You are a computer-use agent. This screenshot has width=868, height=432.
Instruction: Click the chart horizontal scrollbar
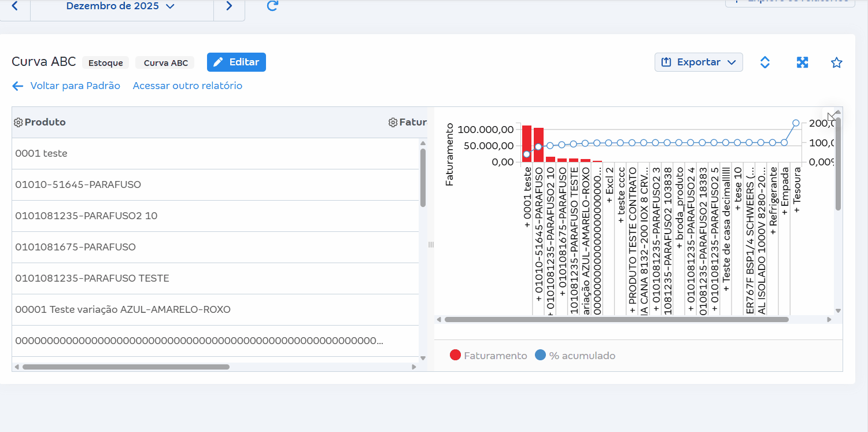(616, 319)
